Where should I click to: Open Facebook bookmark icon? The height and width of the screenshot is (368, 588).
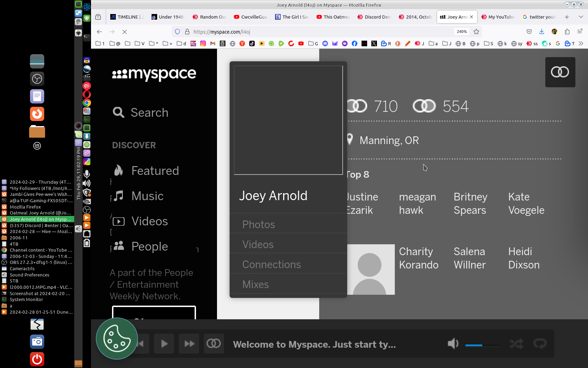click(x=355, y=43)
